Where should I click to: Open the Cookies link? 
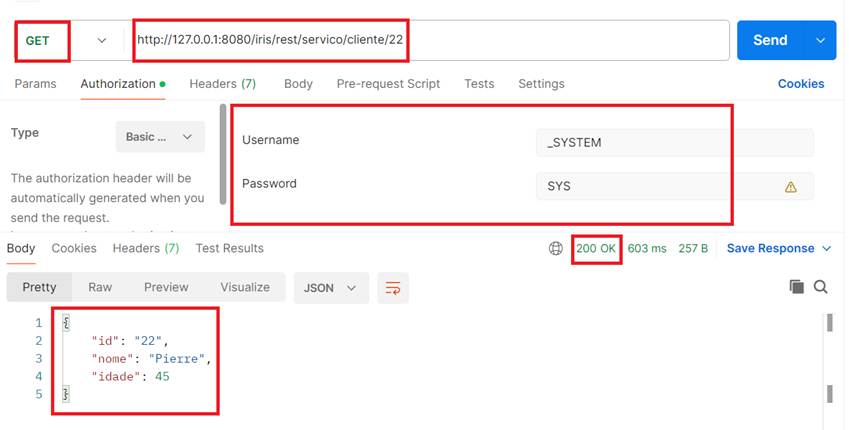coord(801,84)
